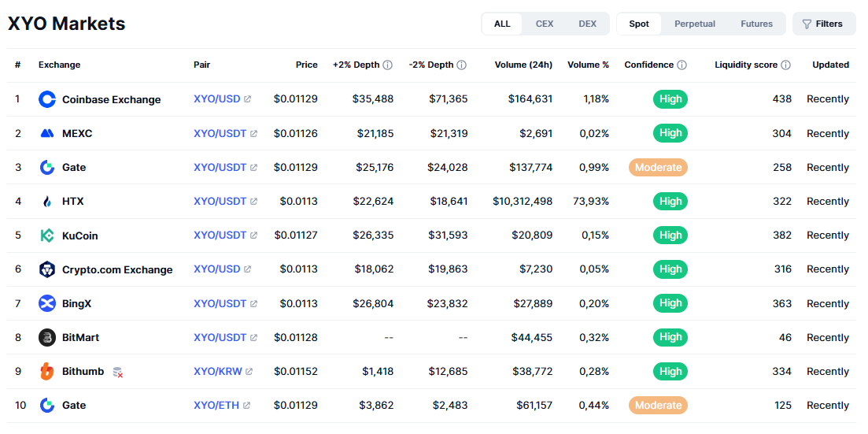868x434 pixels.
Task: Click the HTX flame logo icon
Action: pyautogui.click(x=47, y=201)
